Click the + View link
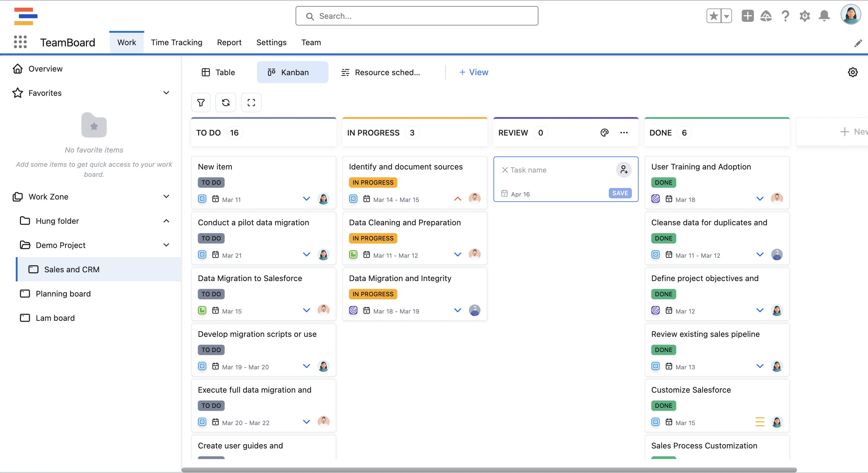The width and height of the screenshot is (868, 473). pos(473,72)
